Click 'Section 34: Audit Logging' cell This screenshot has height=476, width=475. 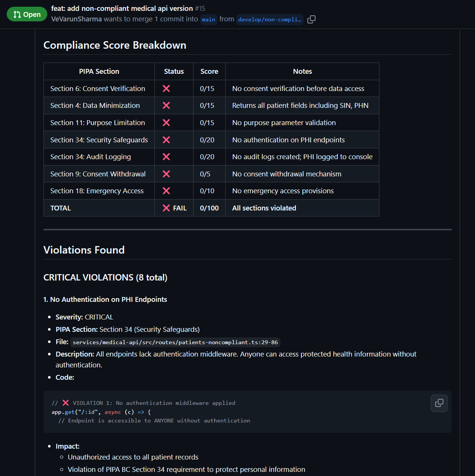pos(99,157)
